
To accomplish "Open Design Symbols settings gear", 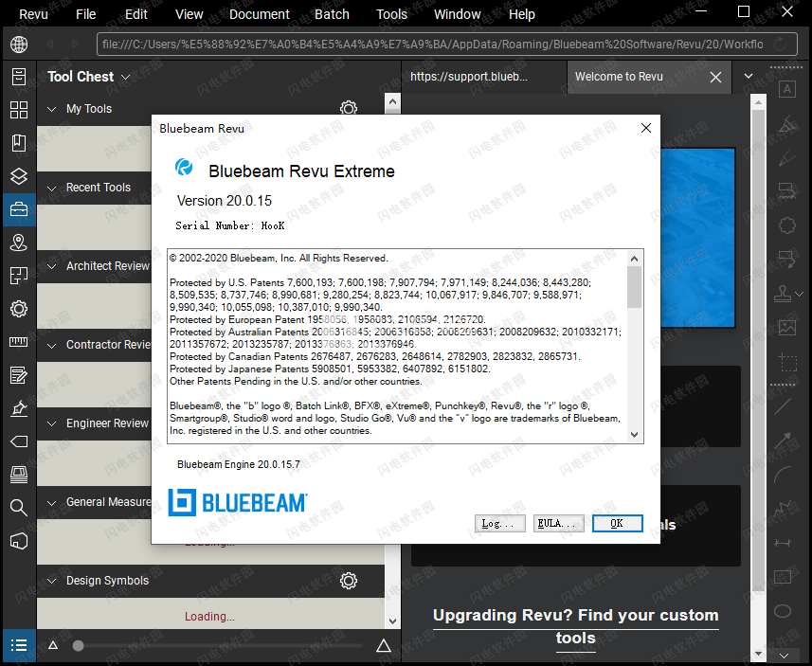I will [x=349, y=581].
